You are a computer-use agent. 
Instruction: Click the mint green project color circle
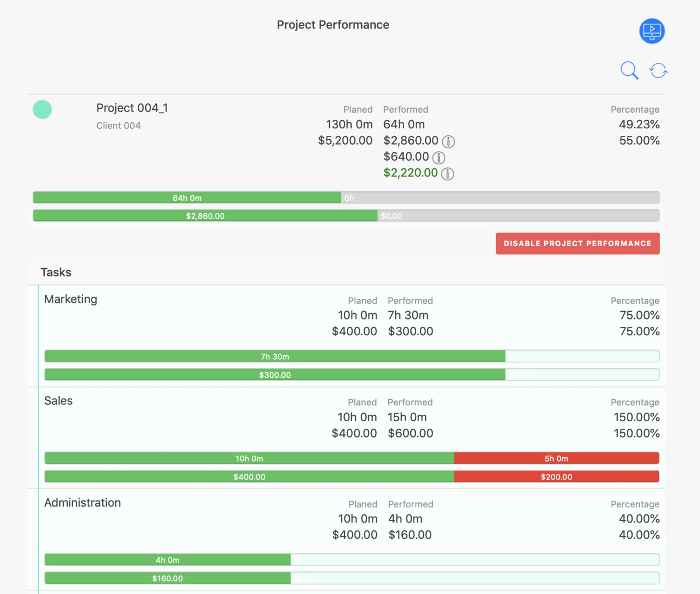(x=42, y=109)
